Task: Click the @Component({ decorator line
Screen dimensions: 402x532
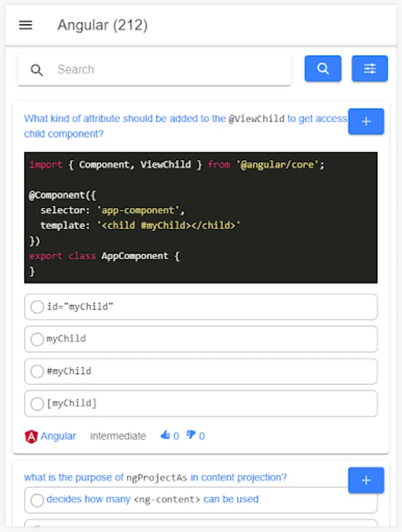Action: (63, 195)
